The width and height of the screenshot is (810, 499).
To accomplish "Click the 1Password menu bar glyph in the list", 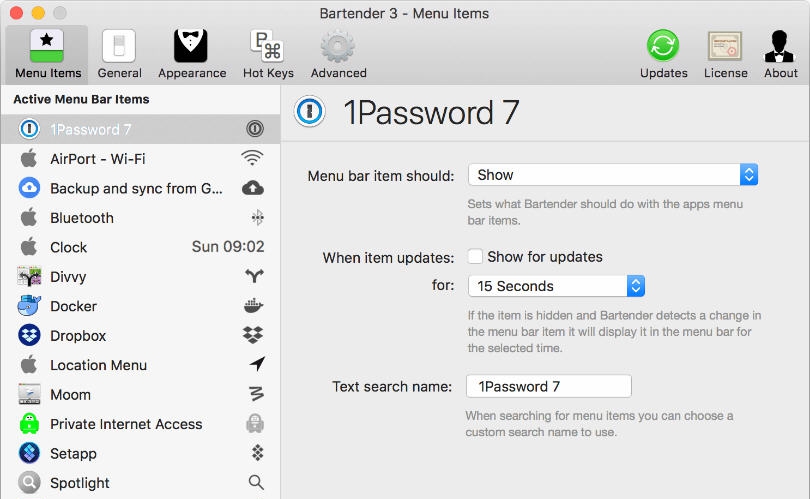I will coord(255,129).
